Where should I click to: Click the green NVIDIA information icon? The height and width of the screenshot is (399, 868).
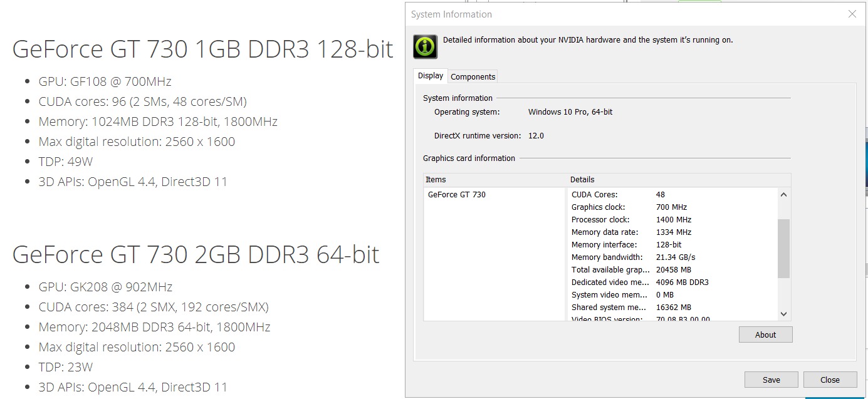click(425, 46)
